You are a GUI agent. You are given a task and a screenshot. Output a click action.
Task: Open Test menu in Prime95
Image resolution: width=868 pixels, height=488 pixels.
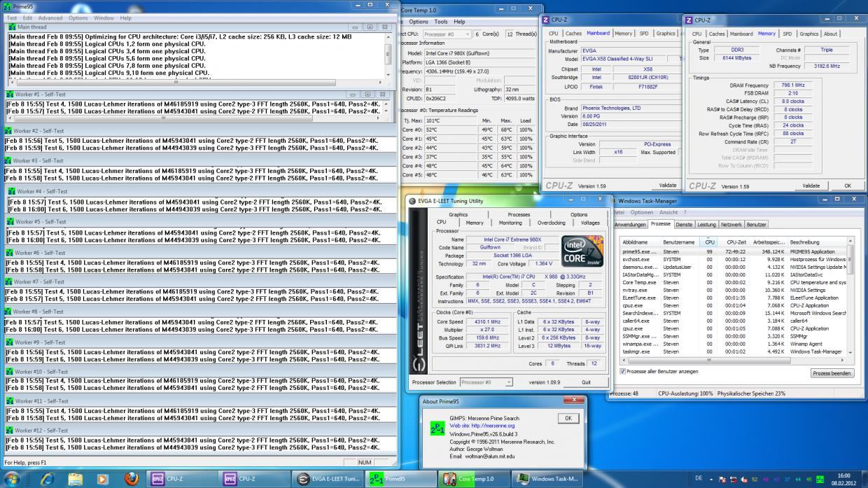[x=12, y=18]
